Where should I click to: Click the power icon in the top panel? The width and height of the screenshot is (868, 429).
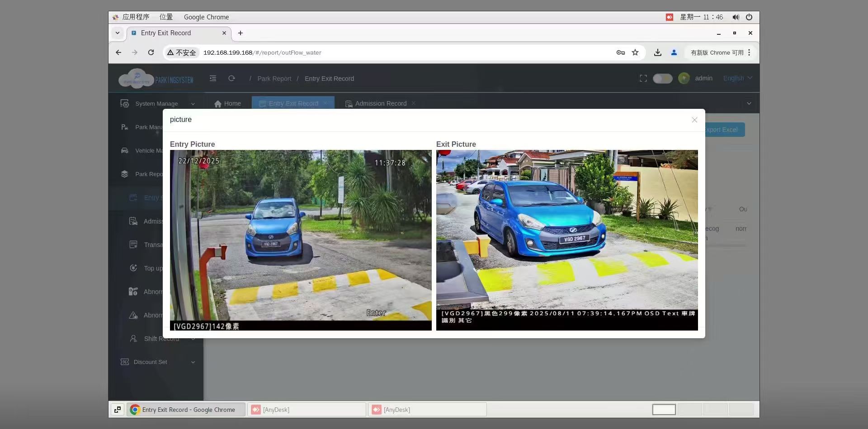(749, 17)
